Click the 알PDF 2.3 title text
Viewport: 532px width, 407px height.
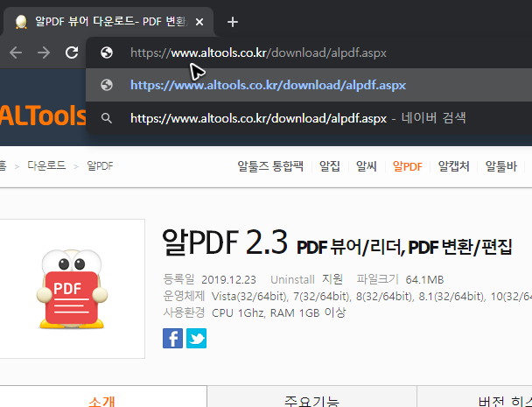point(225,242)
